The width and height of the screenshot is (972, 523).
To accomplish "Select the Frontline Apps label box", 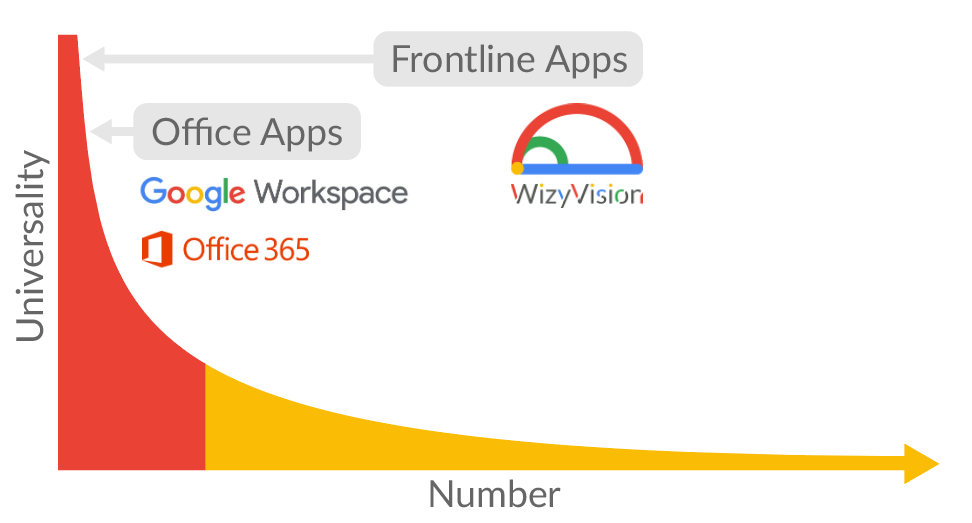I will click(x=508, y=59).
